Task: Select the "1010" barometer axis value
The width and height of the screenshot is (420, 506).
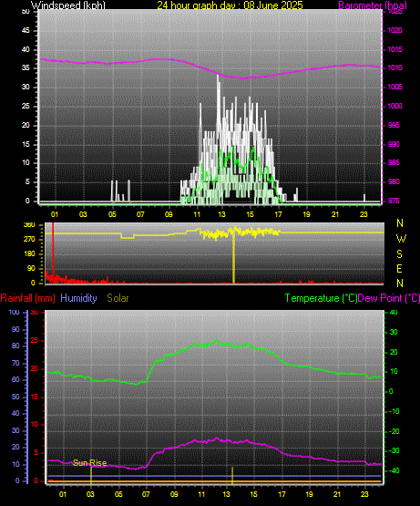Action: point(394,67)
